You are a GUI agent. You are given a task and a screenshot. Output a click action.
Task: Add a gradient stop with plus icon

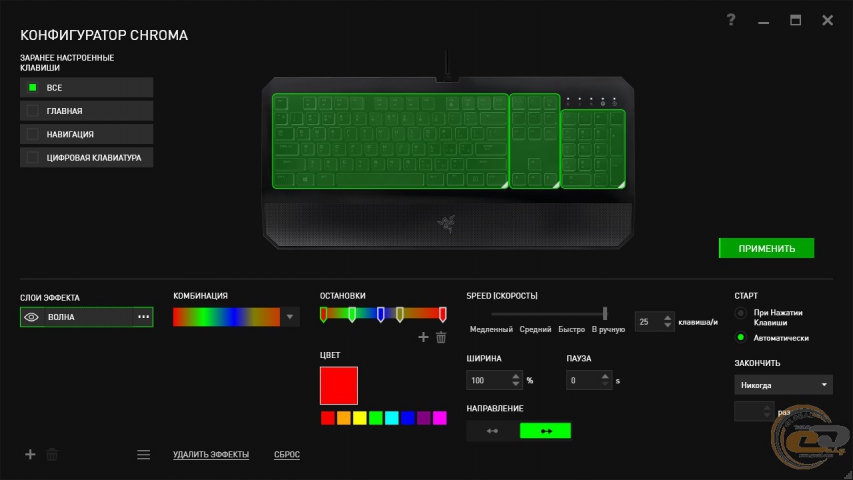[423, 337]
